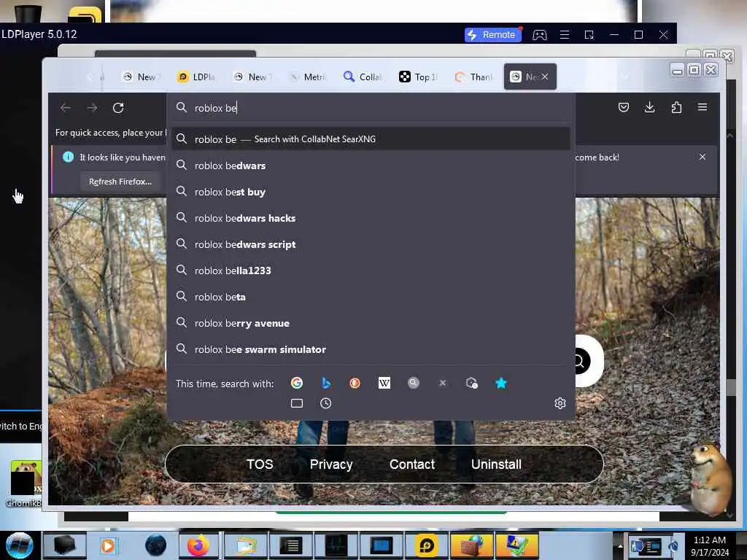Open the ChomikBox desktop shortcut

(x=24, y=483)
